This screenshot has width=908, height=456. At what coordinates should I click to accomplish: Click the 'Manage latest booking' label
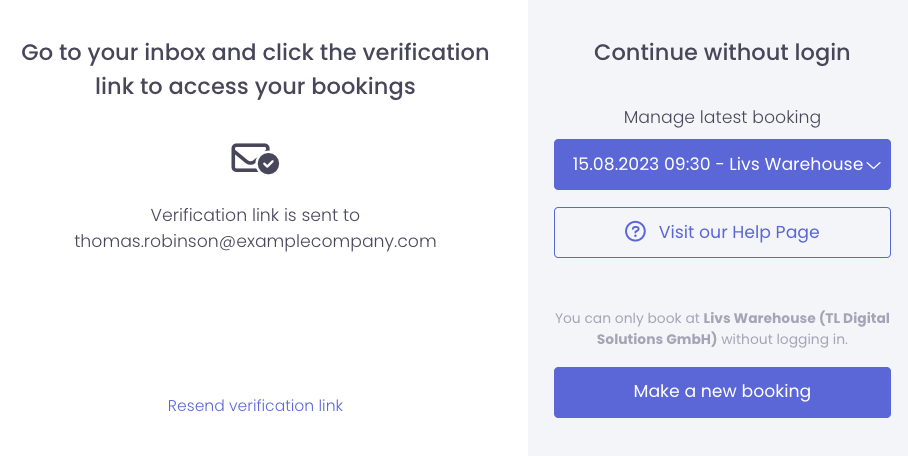click(x=722, y=117)
